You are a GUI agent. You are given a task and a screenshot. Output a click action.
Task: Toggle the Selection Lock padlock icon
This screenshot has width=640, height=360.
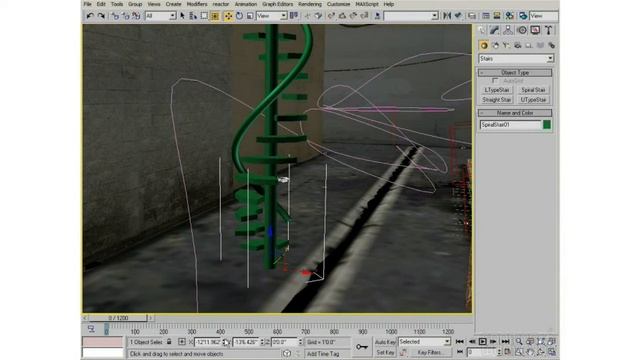[x=169, y=342]
